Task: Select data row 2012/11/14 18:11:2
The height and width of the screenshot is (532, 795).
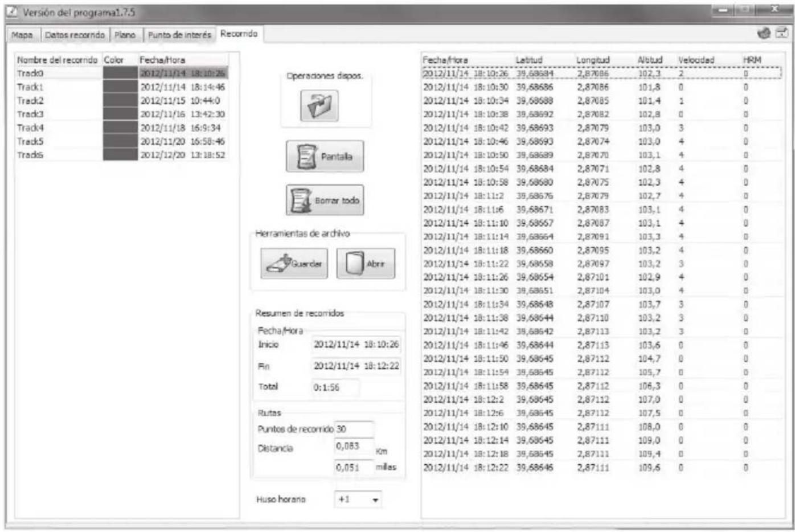Action: (x=602, y=195)
